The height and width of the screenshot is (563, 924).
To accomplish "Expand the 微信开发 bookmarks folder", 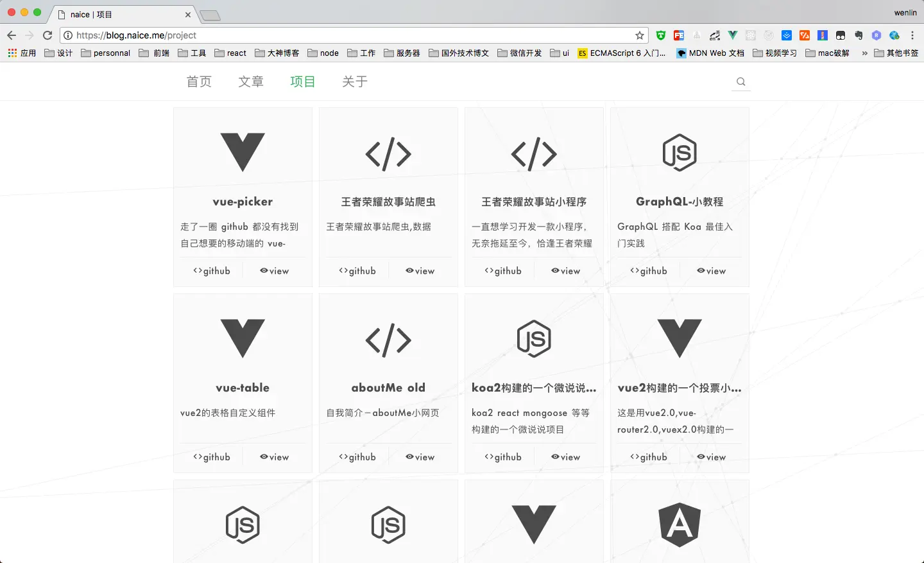I will (520, 53).
